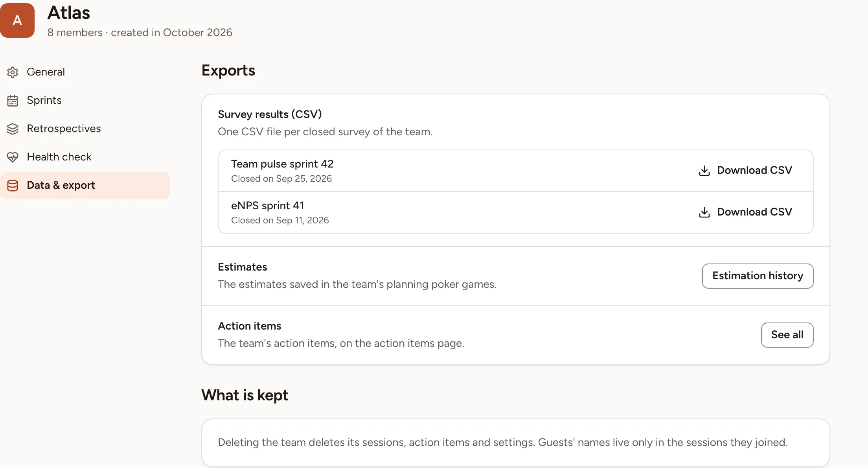
Task: Open the General settings section
Action: tap(85, 72)
